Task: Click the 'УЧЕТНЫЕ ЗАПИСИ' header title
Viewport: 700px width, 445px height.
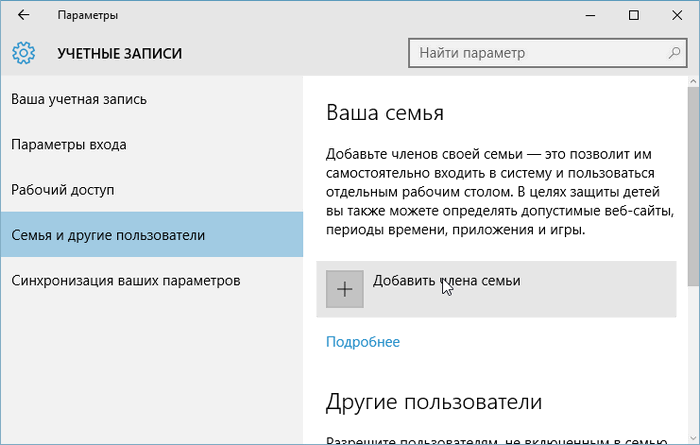Action: point(120,53)
